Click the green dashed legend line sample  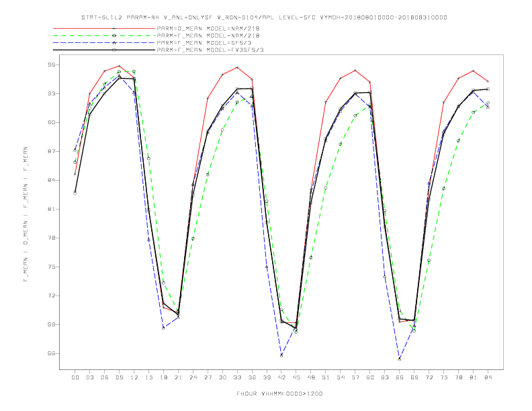click(x=104, y=36)
